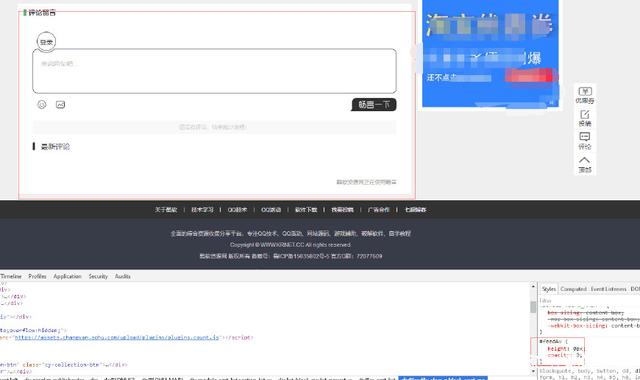
Task: Open the 技术学习 footer nav link
Action: point(202,210)
